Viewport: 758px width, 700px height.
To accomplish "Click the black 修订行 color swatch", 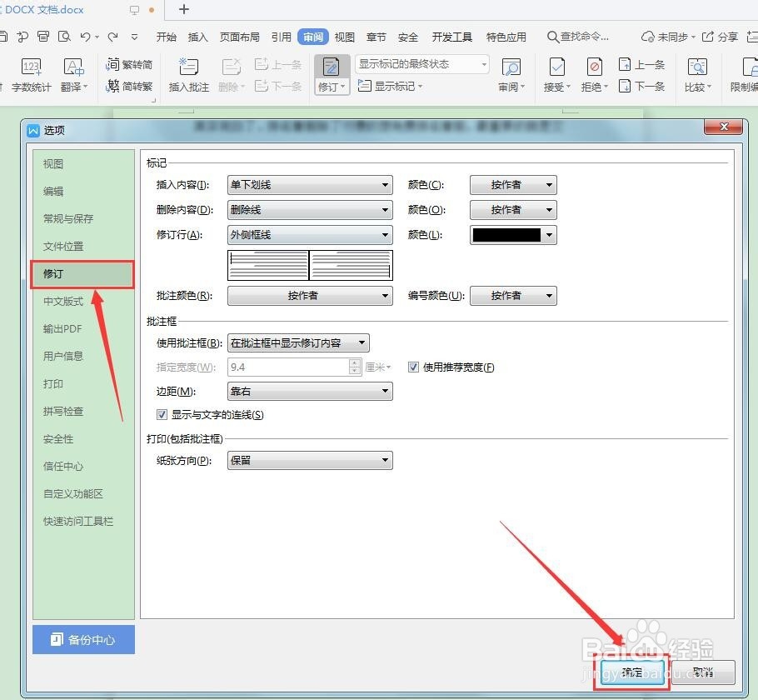I will click(x=508, y=234).
